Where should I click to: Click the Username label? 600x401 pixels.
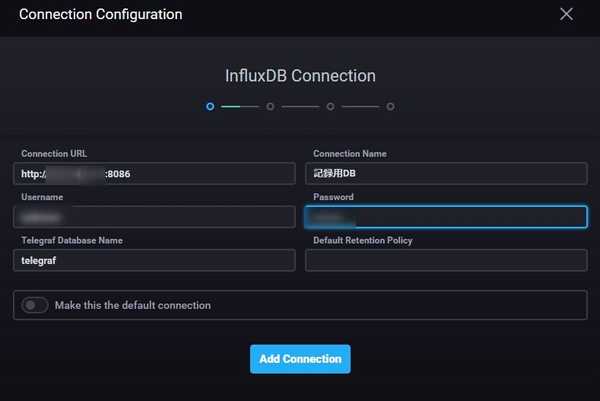pos(42,197)
